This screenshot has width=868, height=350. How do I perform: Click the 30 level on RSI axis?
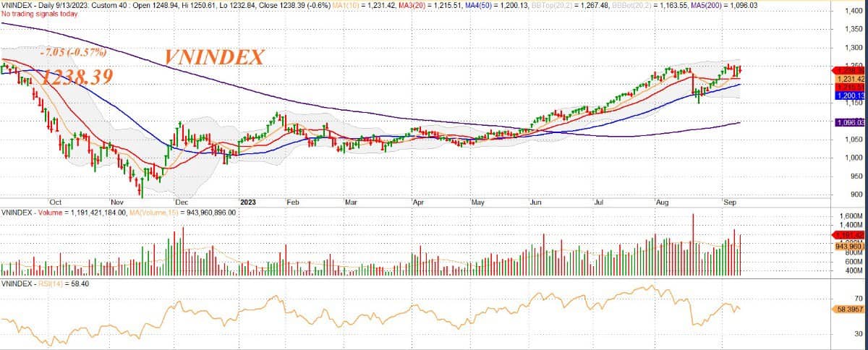[x=858, y=334]
